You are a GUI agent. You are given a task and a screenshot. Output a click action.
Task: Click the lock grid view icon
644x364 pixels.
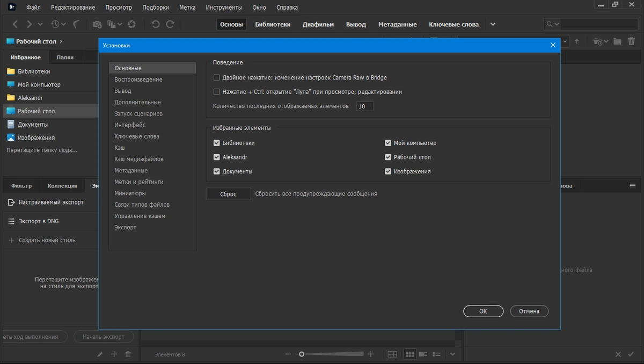[392, 354]
